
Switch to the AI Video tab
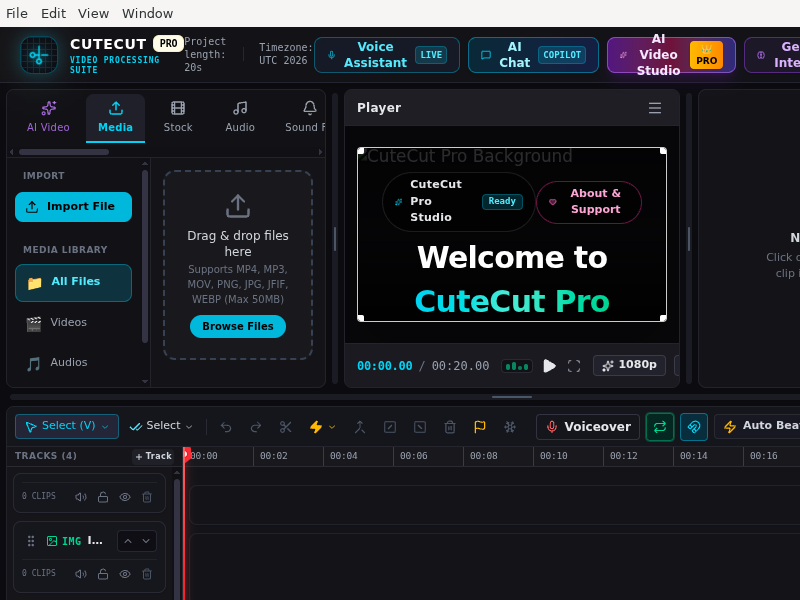(x=48, y=118)
